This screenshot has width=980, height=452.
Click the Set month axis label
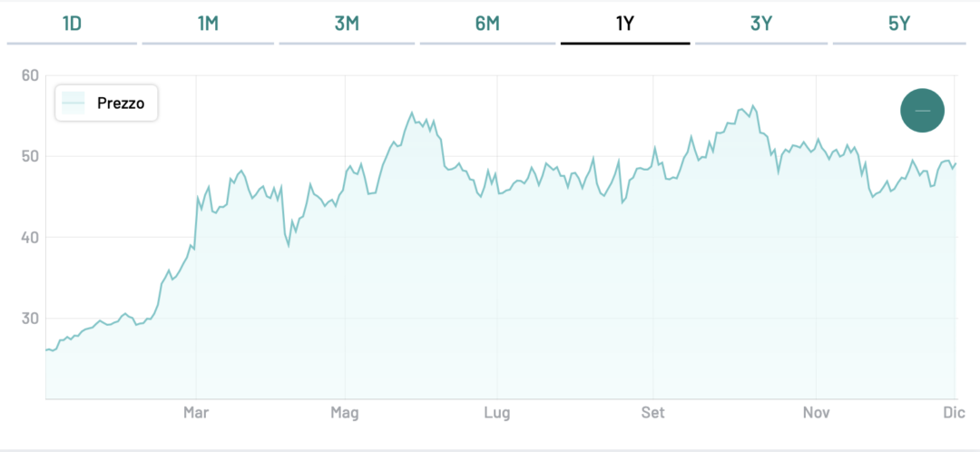coord(652,413)
